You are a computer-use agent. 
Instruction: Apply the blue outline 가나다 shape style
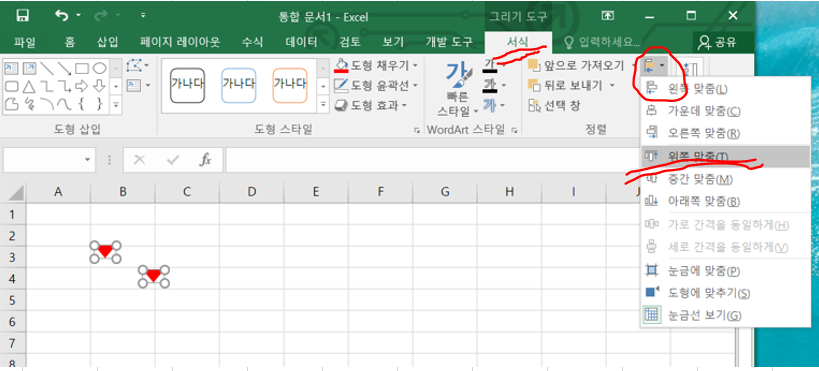(x=239, y=85)
